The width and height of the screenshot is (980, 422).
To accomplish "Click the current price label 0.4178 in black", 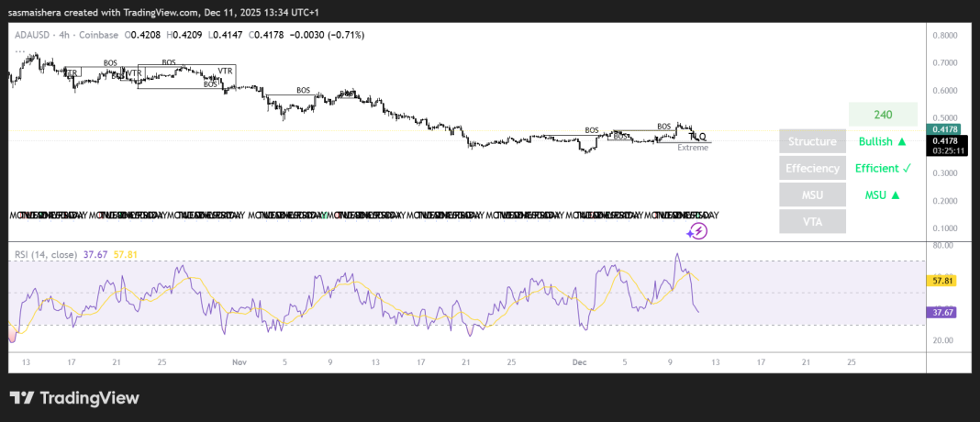I will pyautogui.click(x=946, y=140).
